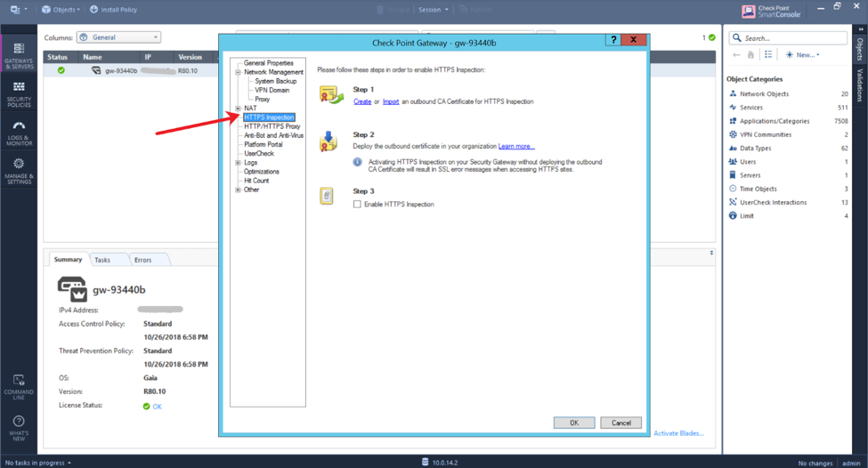
Task: Select Platform Portal tree item
Action: 264,144
